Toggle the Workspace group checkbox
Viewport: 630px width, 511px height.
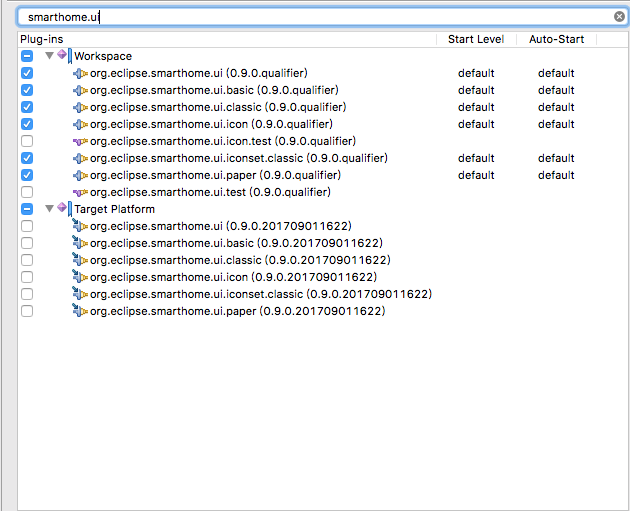pos(27,56)
